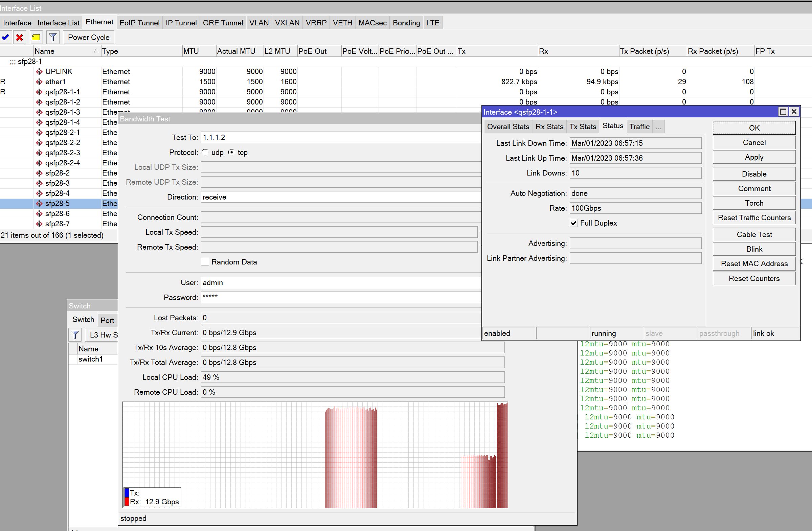Open the Traffic tab in interface dialog
This screenshot has width=812, height=531.
(639, 127)
